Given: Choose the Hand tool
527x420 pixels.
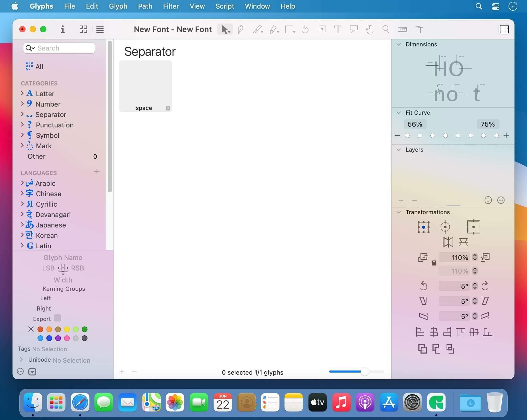Looking at the screenshot, I should click(x=370, y=29).
